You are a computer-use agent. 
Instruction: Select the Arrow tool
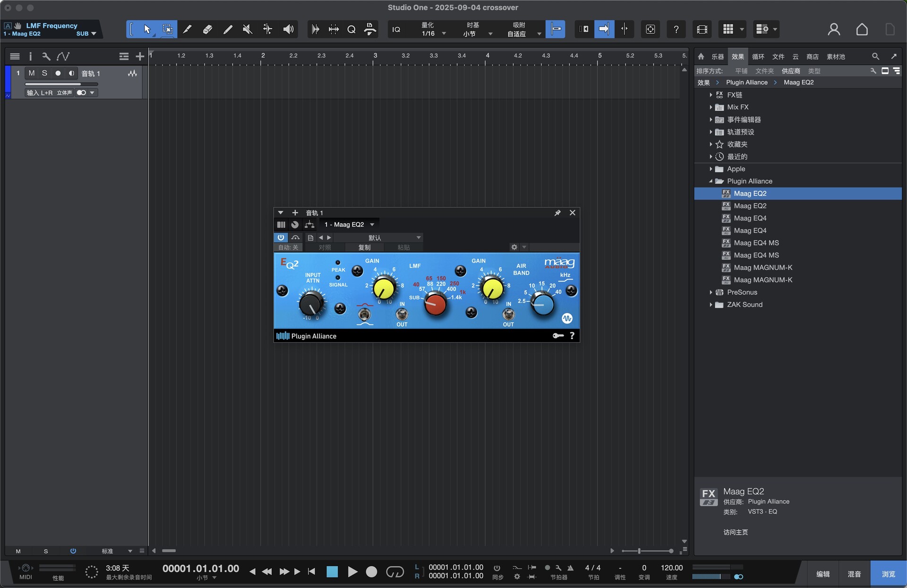[x=147, y=29]
